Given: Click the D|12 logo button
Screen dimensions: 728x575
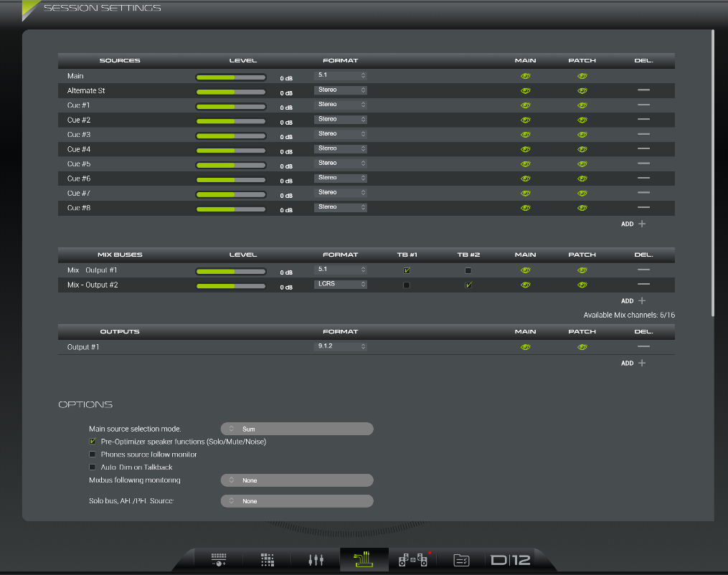Looking at the screenshot, I should (511, 560).
